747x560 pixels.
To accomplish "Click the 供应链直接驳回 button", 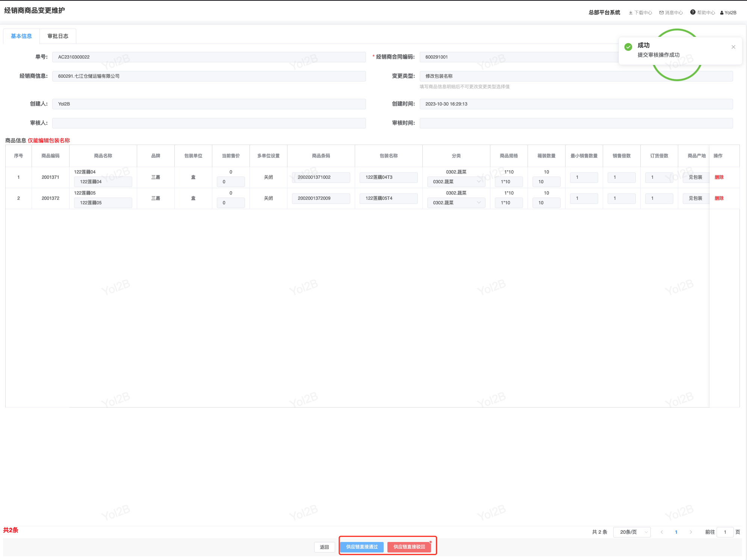I will 409,547.
